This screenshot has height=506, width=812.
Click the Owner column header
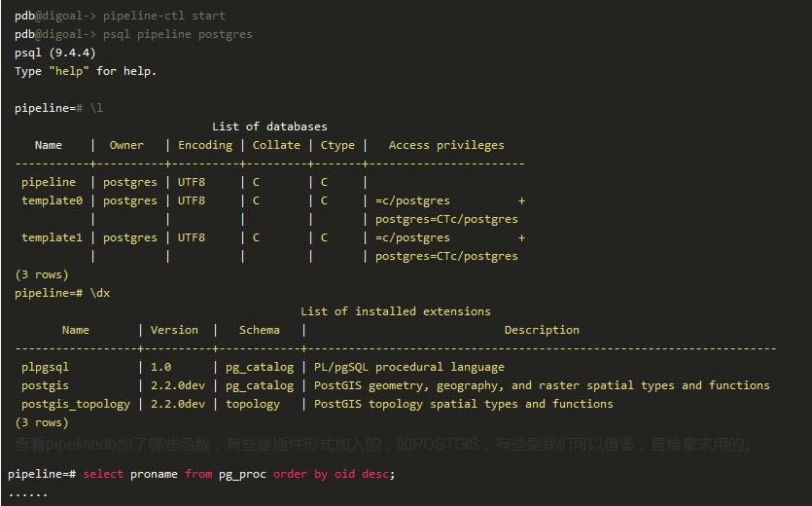126,145
